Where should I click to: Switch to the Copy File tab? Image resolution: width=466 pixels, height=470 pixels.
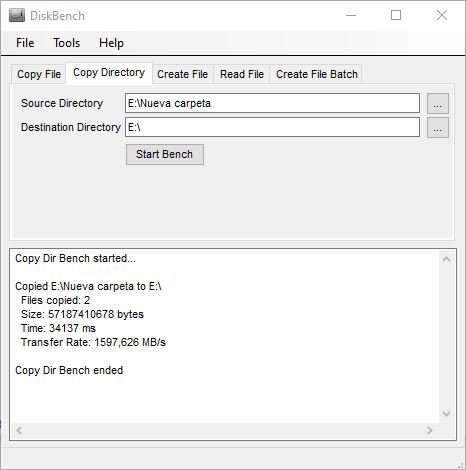pos(39,74)
